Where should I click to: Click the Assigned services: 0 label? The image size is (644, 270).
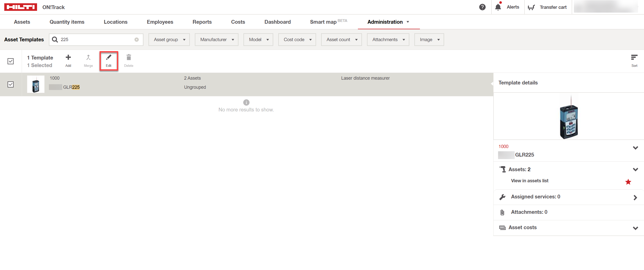[536, 197]
